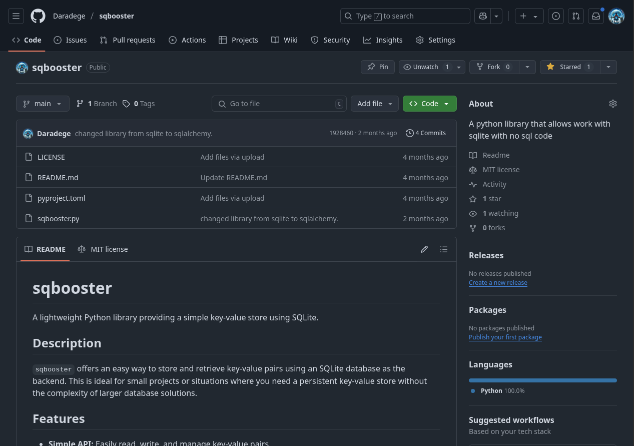Image resolution: width=634 pixels, height=446 pixels.
Task: Click the Python 100.0% language link
Action: pos(498,391)
